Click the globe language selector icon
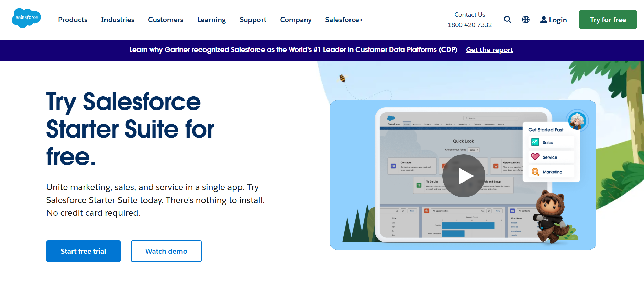This screenshot has width=644, height=292. click(x=526, y=20)
